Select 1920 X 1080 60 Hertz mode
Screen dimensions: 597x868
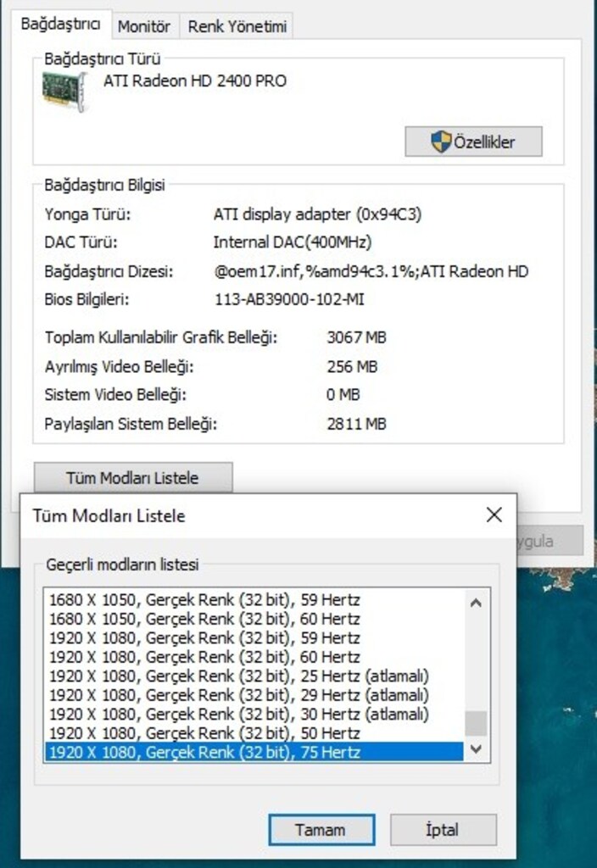(254, 657)
